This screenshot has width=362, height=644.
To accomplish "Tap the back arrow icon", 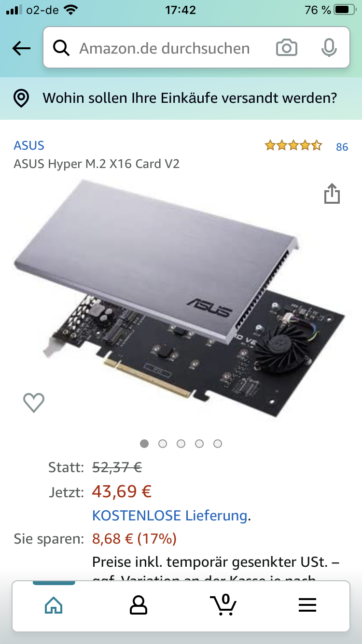I will click(21, 48).
